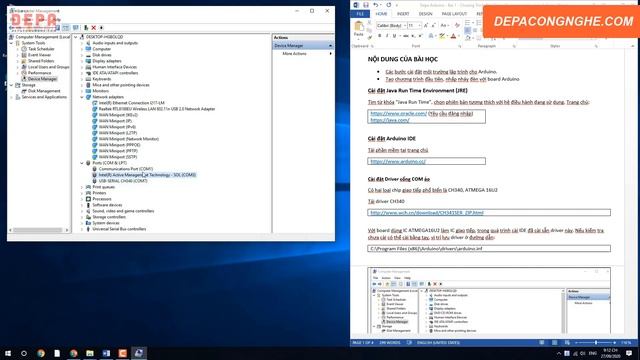Collapse the System Tools tree node
The height and width of the screenshot is (360, 640).
tap(11, 43)
